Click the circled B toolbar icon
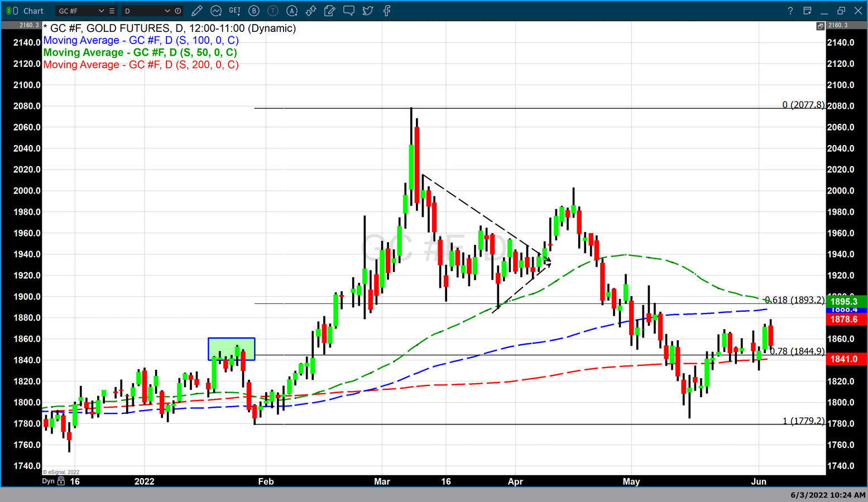The height and width of the screenshot is (502, 868). coord(254,11)
